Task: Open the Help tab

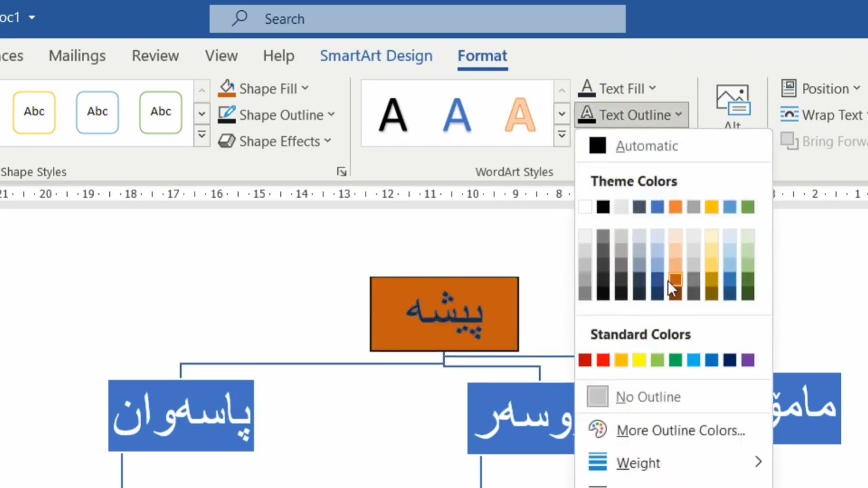Action: point(278,56)
